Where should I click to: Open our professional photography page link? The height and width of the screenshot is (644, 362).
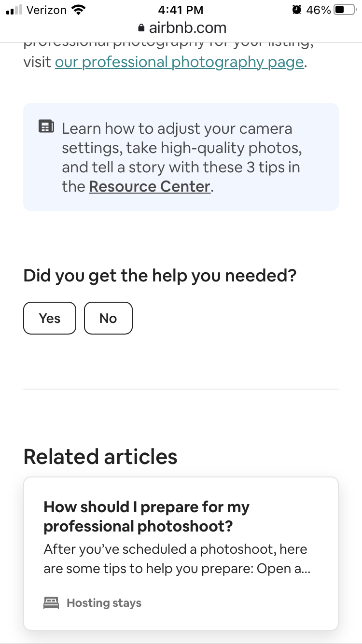point(180,62)
